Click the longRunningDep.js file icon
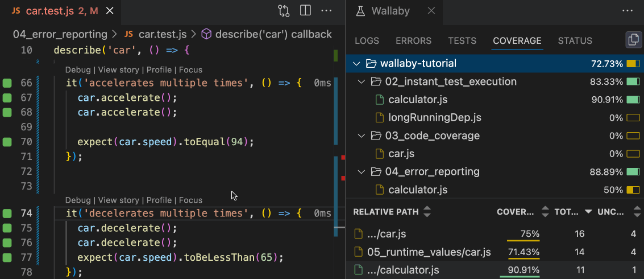 click(380, 118)
